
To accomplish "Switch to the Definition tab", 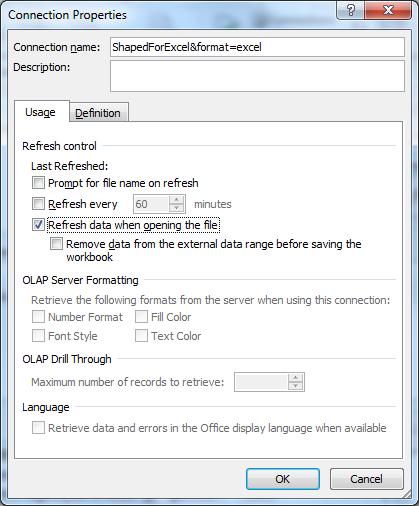I will [99, 113].
